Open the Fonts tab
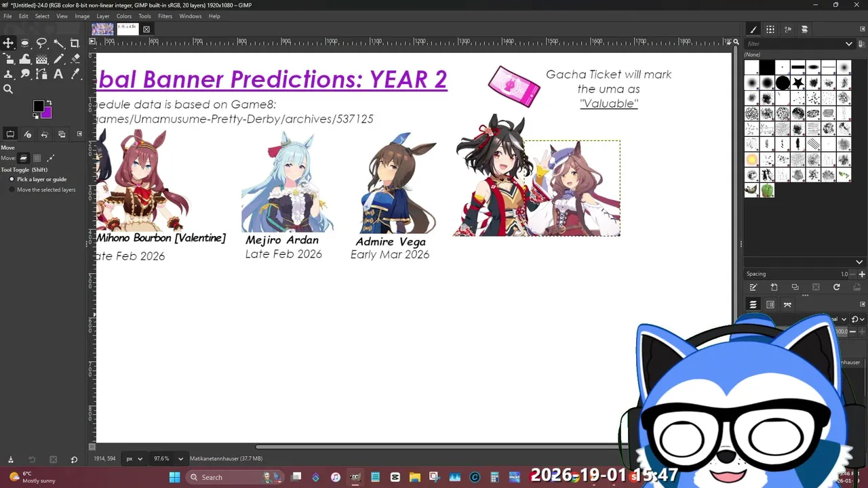Viewport: 868px width, 488px height. pyautogui.click(x=787, y=29)
